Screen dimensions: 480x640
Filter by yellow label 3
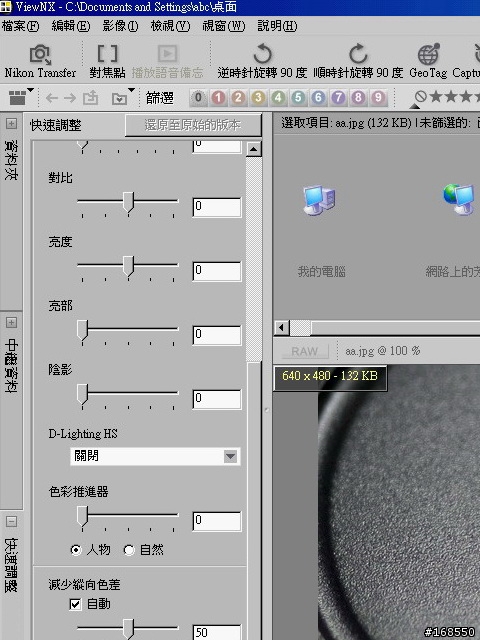tap(258, 98)
